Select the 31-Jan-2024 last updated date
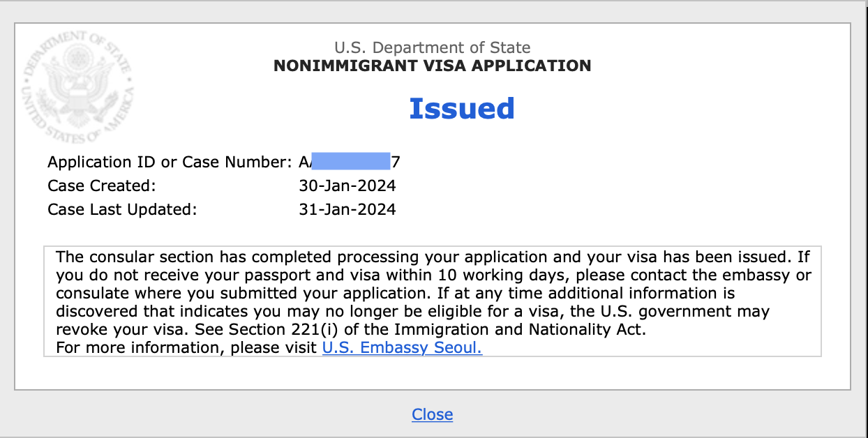 pyautogui.click(x=347, y=209)
